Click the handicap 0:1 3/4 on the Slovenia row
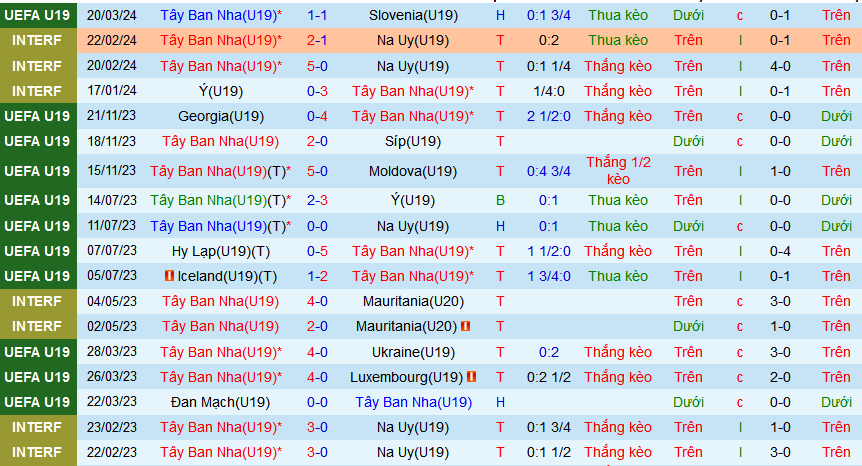 coord(549,15)
